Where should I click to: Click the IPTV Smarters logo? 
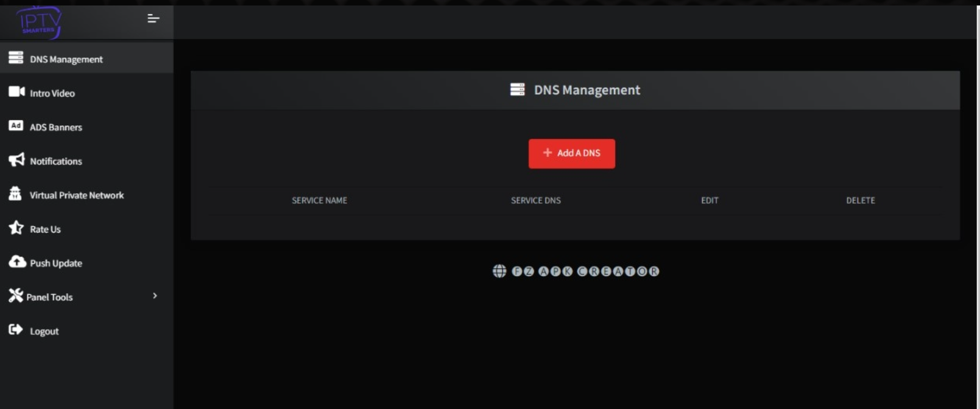coord(39,22)
